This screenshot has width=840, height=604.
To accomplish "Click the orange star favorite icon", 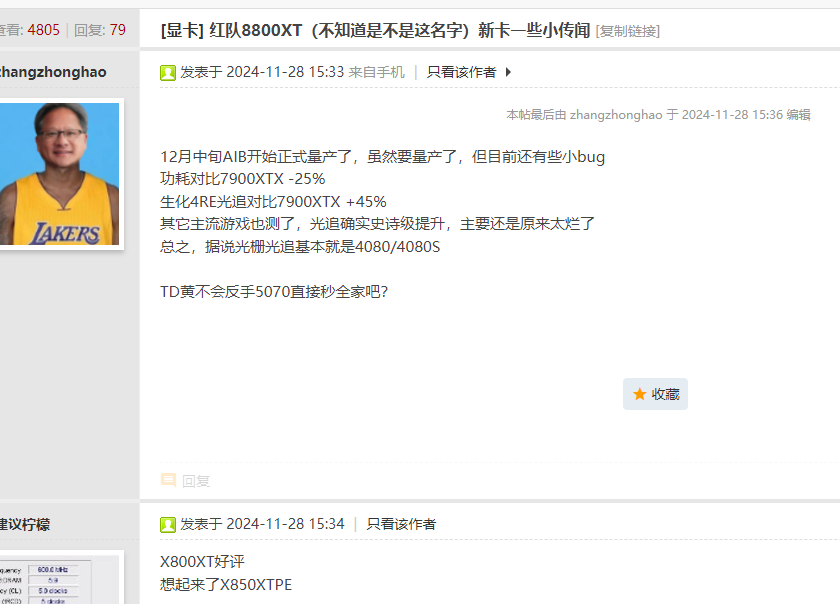I will click(639, 394).
